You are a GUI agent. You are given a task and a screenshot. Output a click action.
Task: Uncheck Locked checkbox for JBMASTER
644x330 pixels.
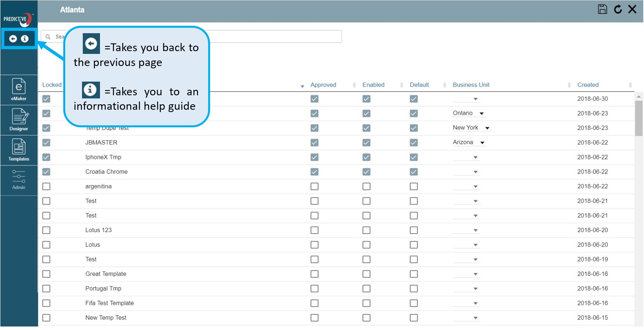[x=46, y=143]
